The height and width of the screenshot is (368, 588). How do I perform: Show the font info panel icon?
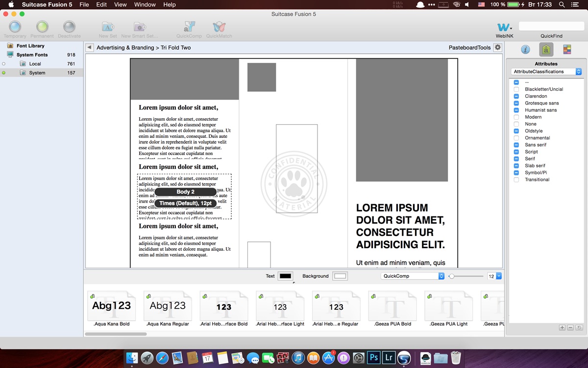pos(525,50)
